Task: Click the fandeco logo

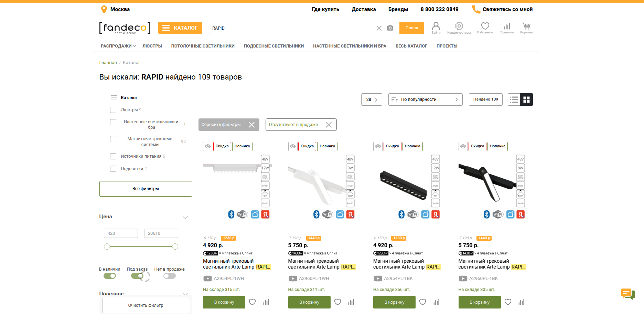Action: pos(125,28)
